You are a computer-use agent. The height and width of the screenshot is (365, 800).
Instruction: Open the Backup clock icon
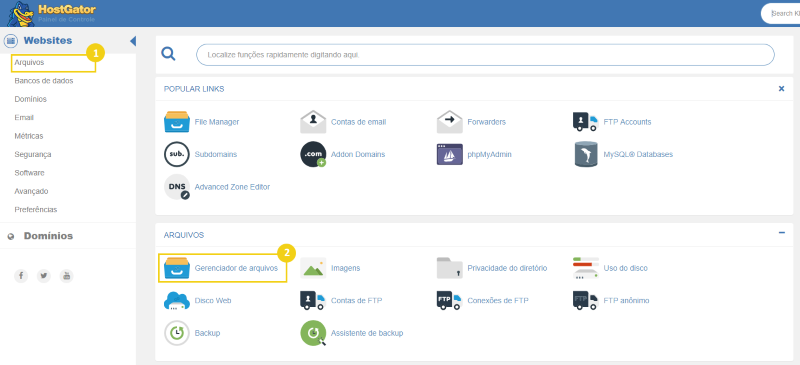[177, 333]
